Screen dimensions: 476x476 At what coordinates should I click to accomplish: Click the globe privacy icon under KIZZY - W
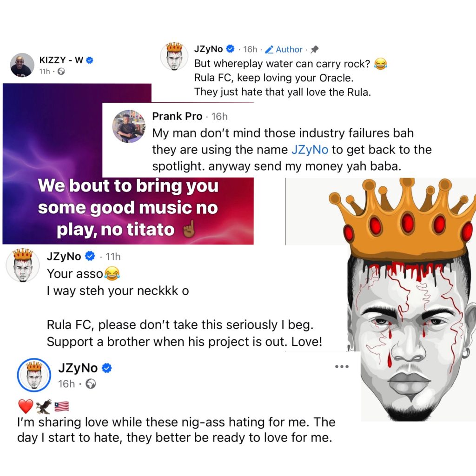pos(61,72)
